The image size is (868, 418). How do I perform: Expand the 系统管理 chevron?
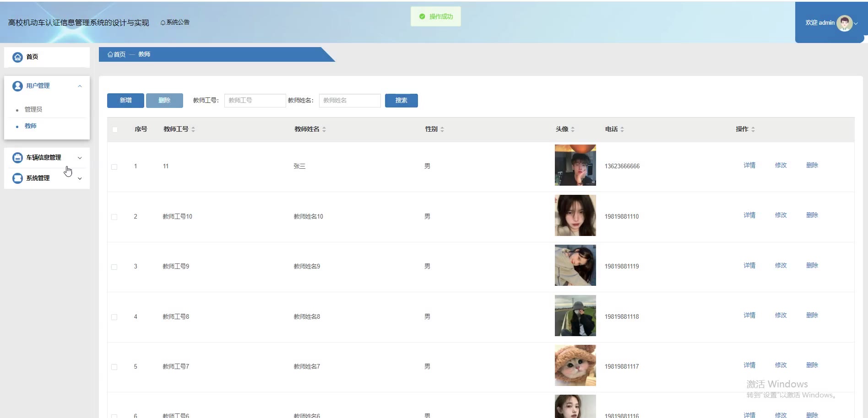click(x=80, y=178)
